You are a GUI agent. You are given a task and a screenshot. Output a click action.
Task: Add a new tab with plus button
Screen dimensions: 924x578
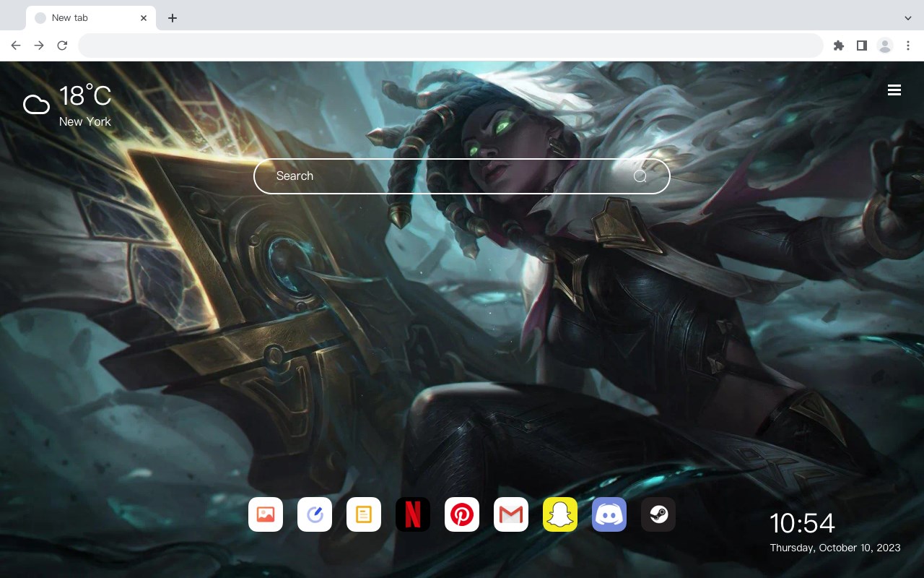[172, 18]
